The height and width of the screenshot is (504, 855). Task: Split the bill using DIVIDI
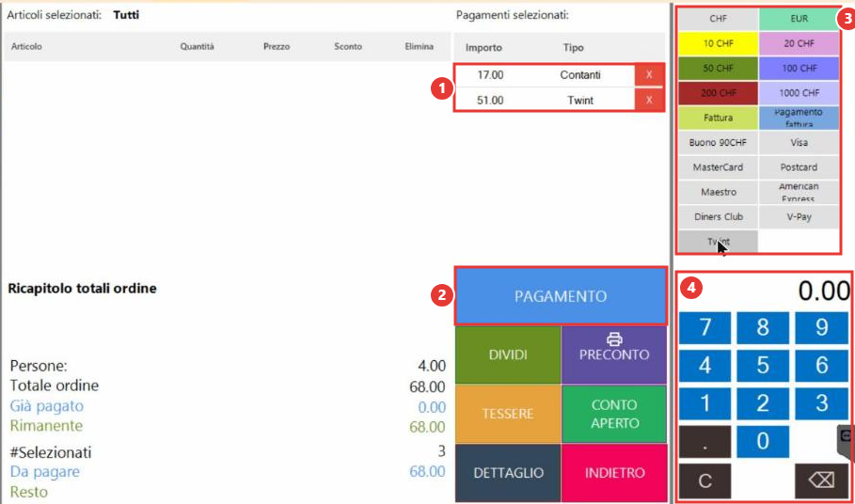508,354
